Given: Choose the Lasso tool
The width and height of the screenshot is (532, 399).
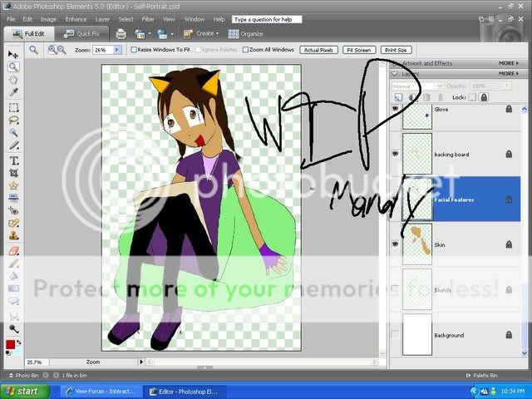Looking at the screenshot, I should [x=13, y=121].
